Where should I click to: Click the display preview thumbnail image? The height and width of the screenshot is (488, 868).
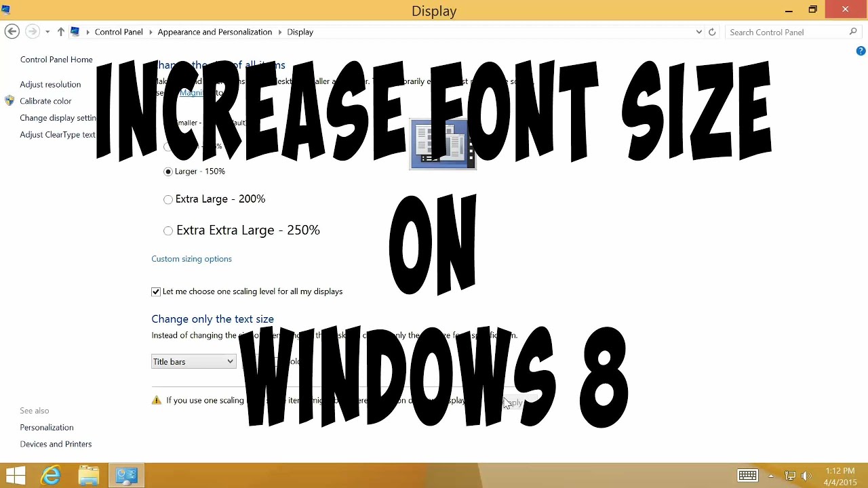(x=443, y=144)
